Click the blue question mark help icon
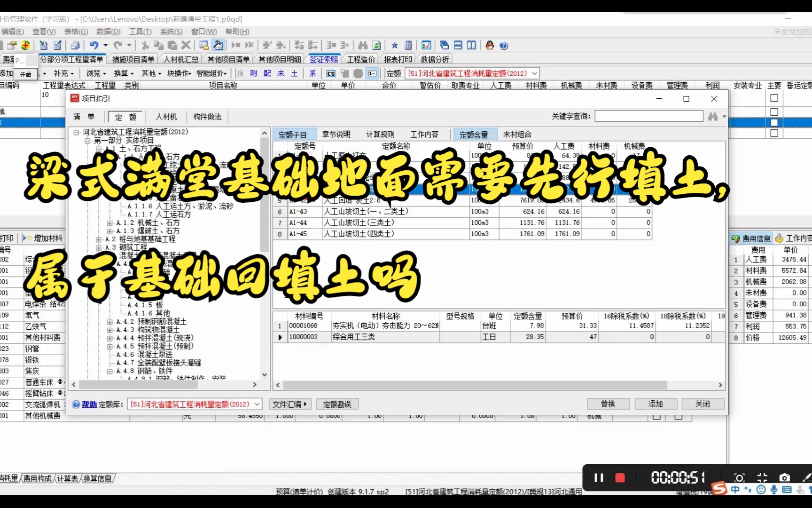Screen dimensions: 812x508 503,45
